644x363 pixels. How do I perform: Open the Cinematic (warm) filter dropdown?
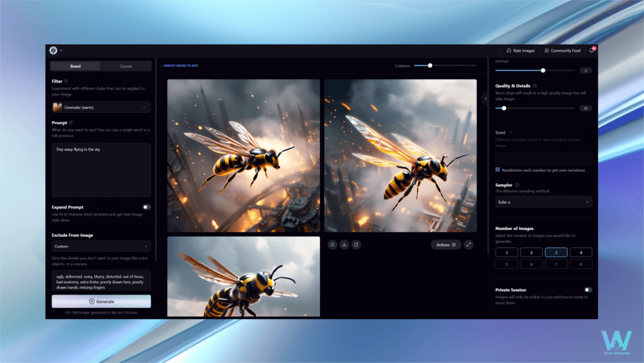[x=101, y=107]
